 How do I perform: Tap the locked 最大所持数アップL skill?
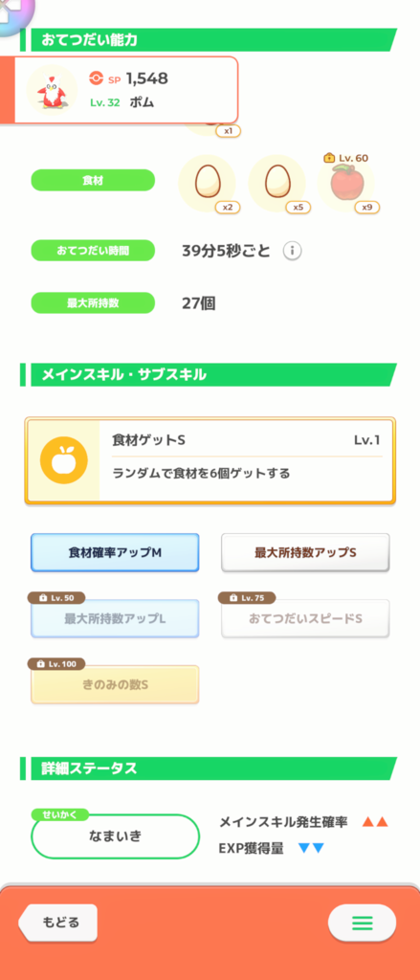tap(115, 619)
